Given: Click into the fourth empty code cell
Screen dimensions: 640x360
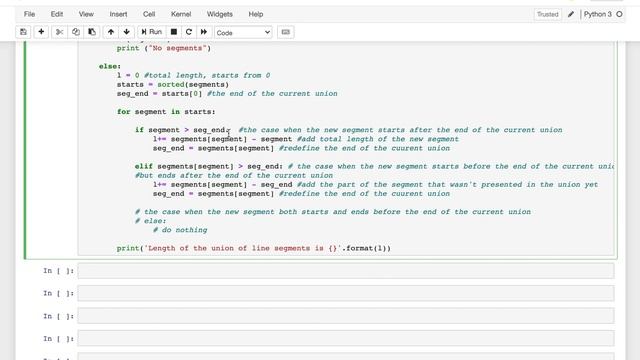Looking at the screenshot, I should [x=346, y=338].
